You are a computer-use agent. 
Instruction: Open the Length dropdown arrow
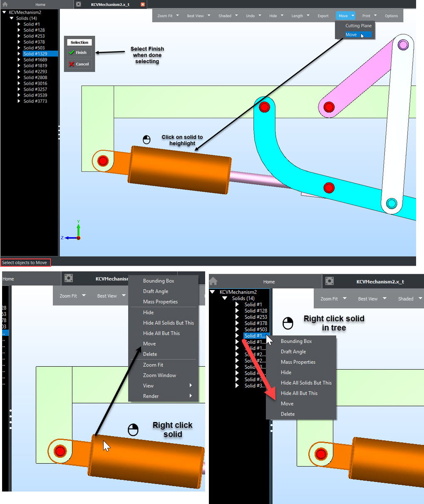308,16
